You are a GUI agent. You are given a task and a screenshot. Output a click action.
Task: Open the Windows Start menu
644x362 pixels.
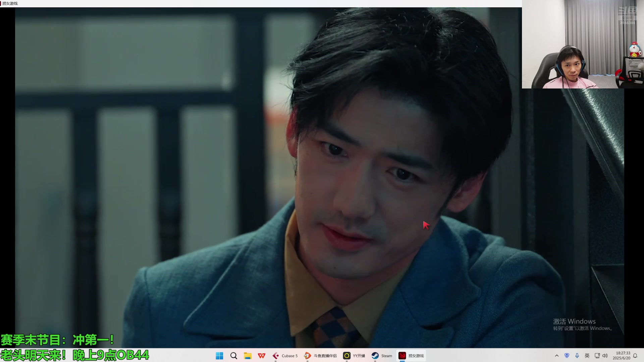[x=219, y=356]
